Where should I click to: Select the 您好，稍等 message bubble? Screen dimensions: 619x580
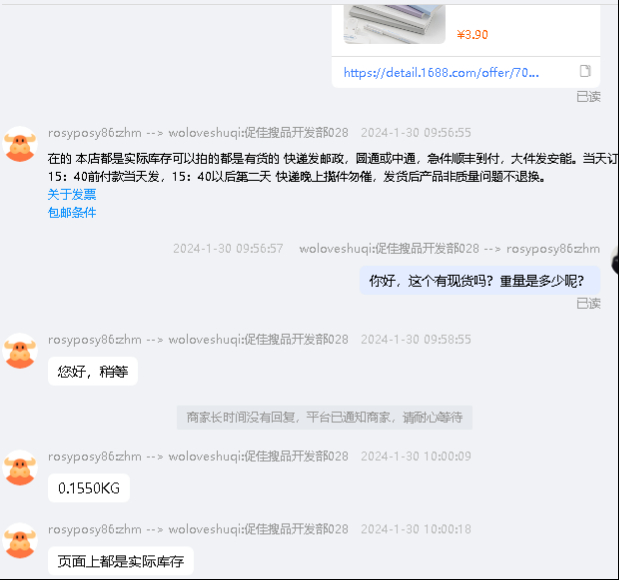pos(93,372)
